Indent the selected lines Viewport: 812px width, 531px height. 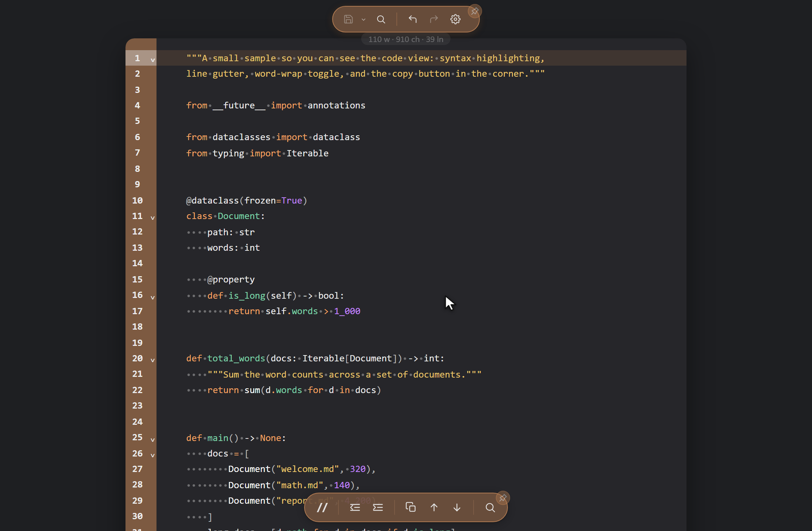[378, 507]
